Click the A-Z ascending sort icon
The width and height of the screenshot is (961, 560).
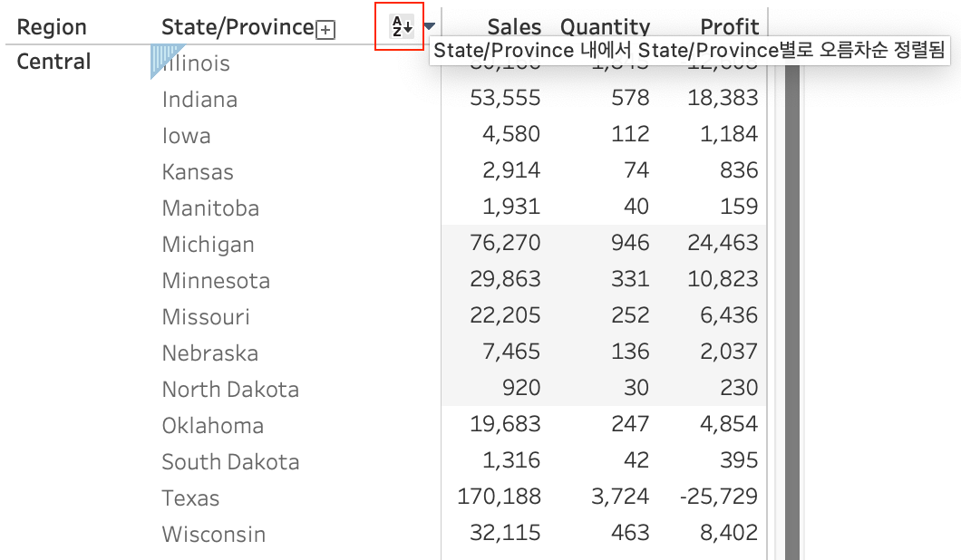pyautogui.click(x=401, y=27)
